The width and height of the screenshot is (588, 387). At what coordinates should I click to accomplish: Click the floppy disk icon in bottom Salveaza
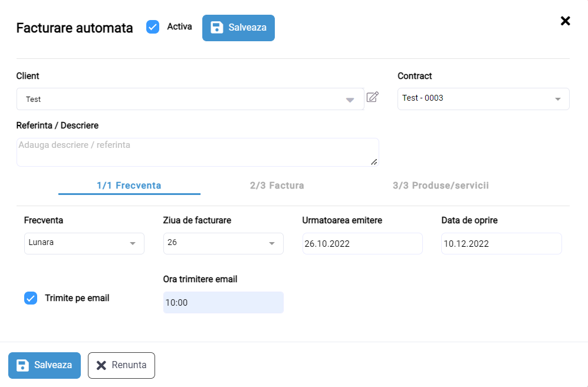click(x=22, y=365)
